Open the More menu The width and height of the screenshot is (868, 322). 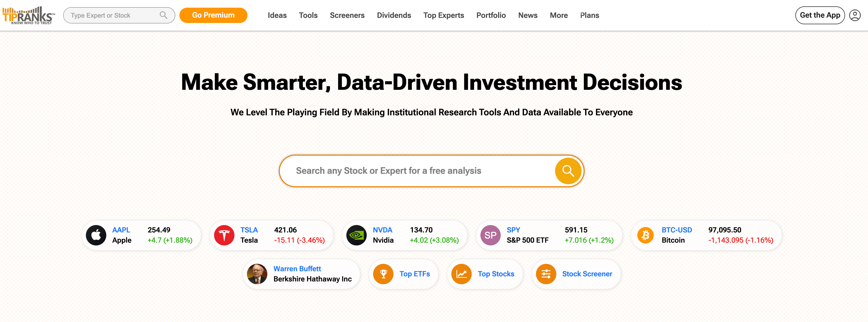click(x=559, y=15)
